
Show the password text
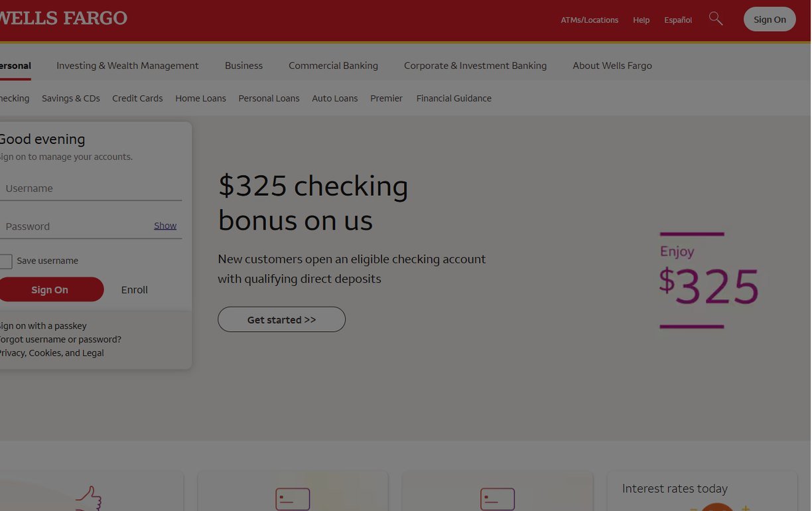coord(165,226)
